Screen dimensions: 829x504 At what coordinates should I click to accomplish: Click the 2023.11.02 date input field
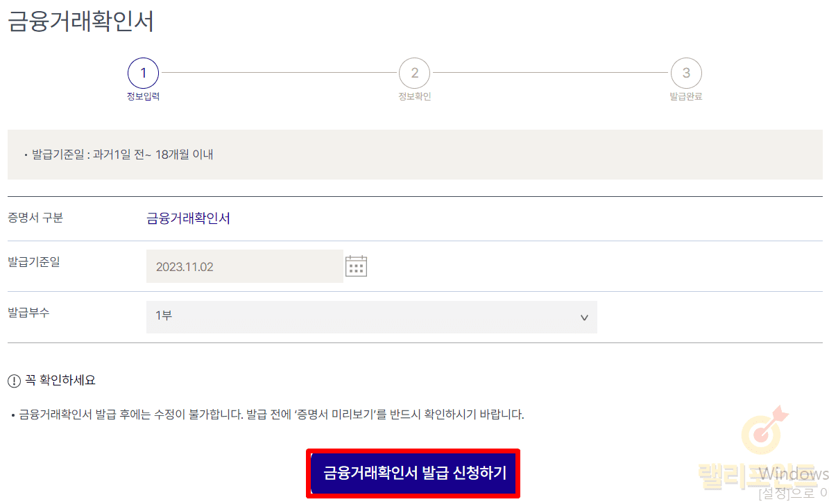(x=244, y=266)
